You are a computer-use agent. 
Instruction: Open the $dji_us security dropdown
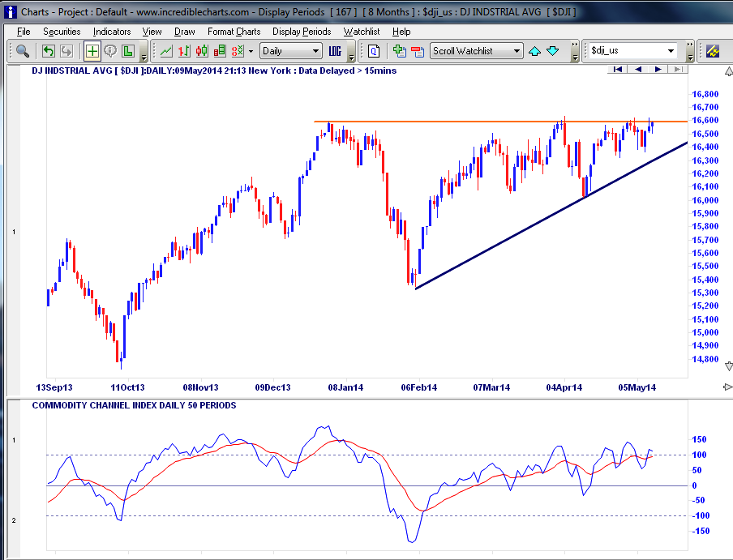coord(632,50)
